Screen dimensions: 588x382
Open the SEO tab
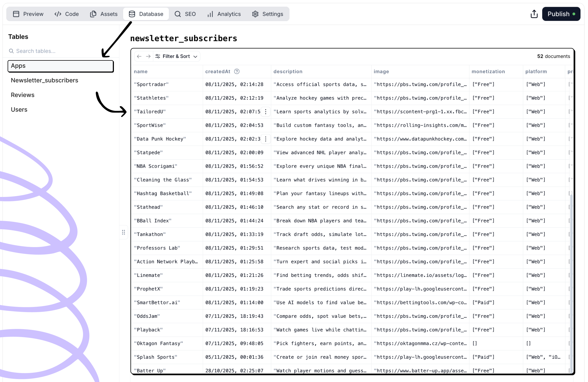(185, 14)
